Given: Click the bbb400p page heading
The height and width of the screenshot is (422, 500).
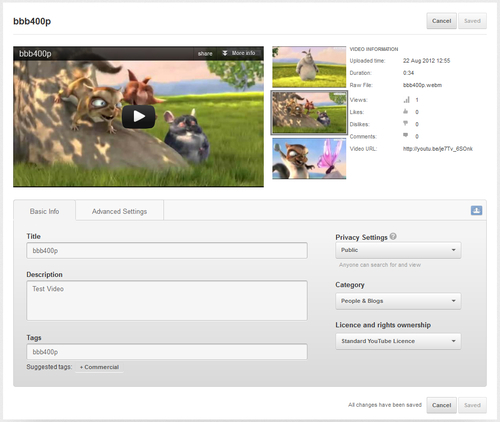Looking at the screenshot, I should point(32,21).
